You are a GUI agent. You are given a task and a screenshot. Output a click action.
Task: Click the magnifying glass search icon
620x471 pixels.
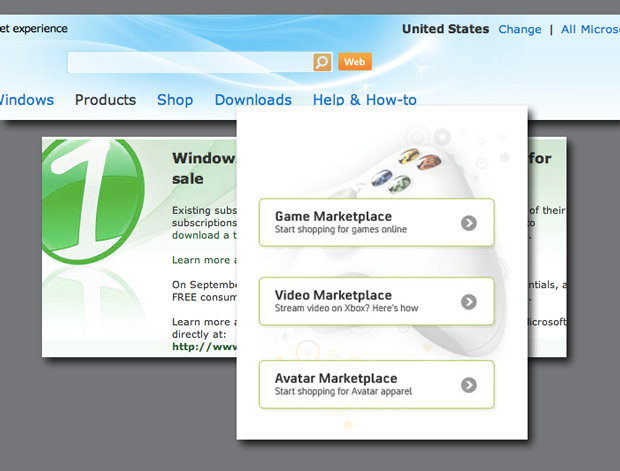tap(322, 62)
